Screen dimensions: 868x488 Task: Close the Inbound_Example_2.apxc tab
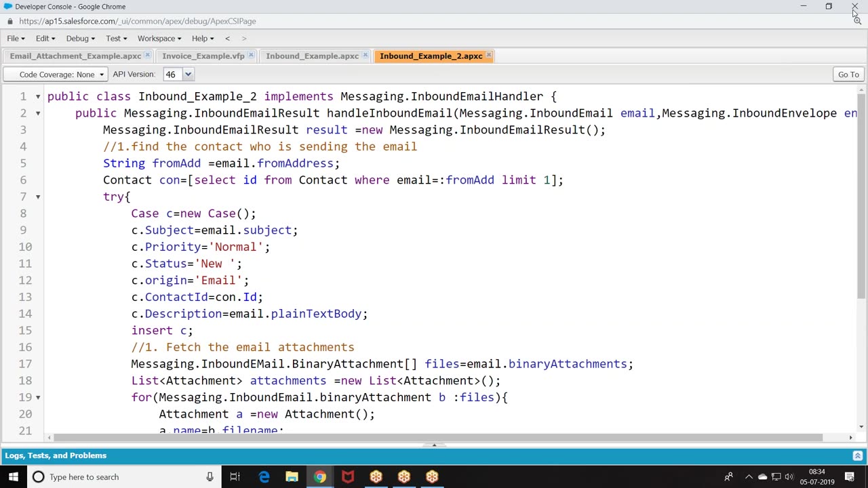pos(489,56)
